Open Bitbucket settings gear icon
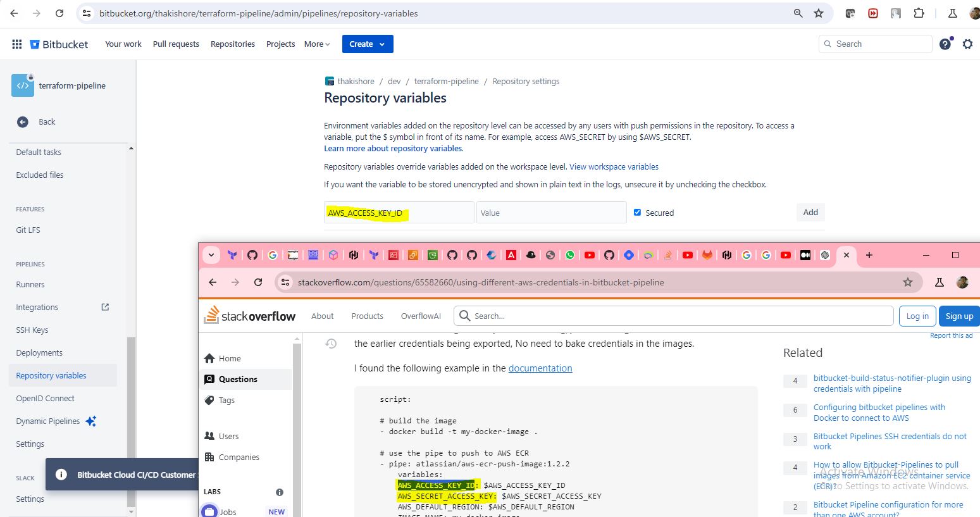The height and width of the screenshot is (517, 980). pos(967,44)
